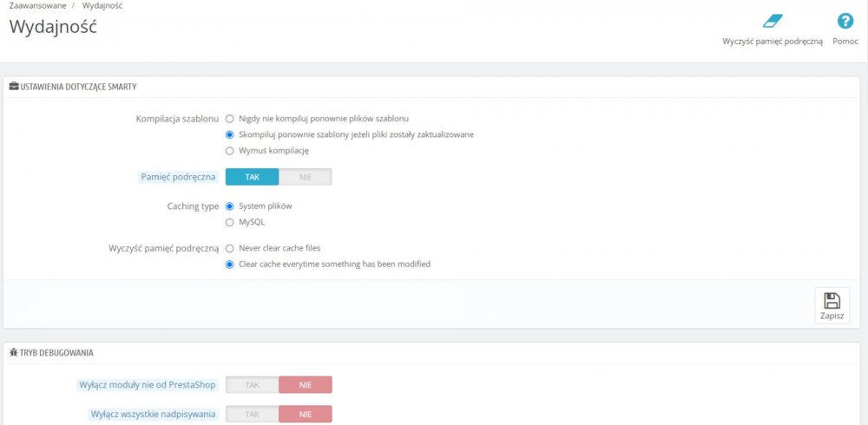Image resolution: width=868 pixels, height=425 pixels.
Task: Set 'Wyłącz moduły nie od PrestaShop' to NIE
Action: click(305, 385)
